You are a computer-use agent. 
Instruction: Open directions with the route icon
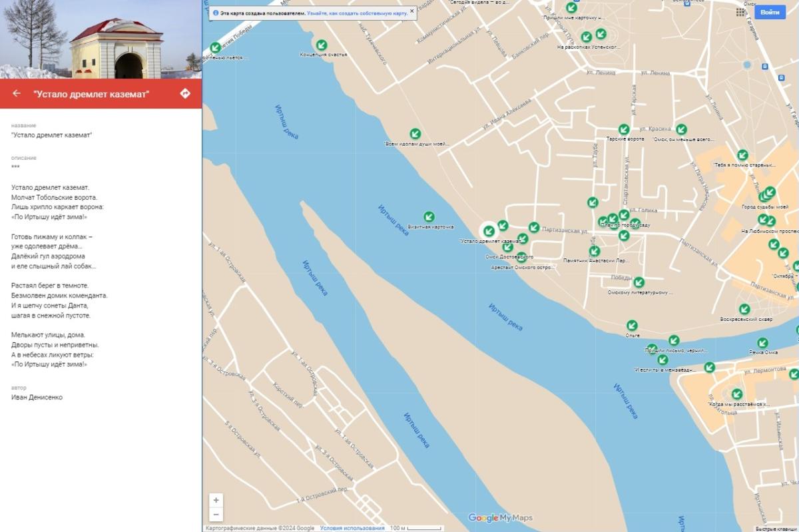click(185, 94)
